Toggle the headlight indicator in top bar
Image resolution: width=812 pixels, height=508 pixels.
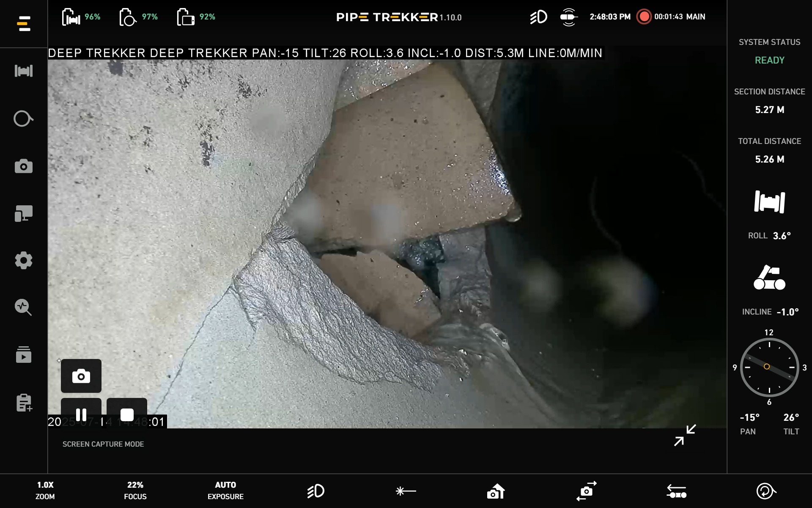(539, 17)
